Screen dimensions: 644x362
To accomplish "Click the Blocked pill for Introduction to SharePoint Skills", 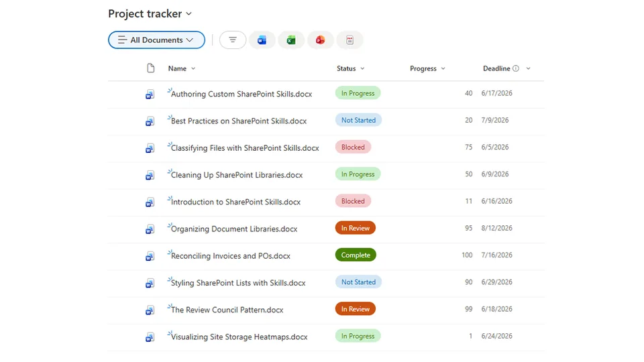I will (354, 201).
